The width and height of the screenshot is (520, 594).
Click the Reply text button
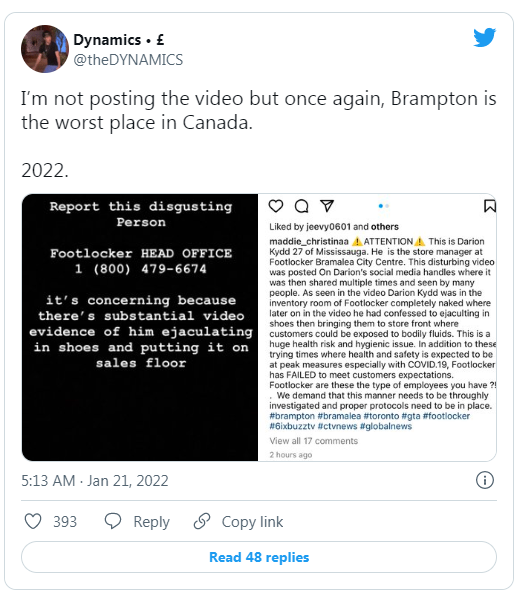point(151,522)
